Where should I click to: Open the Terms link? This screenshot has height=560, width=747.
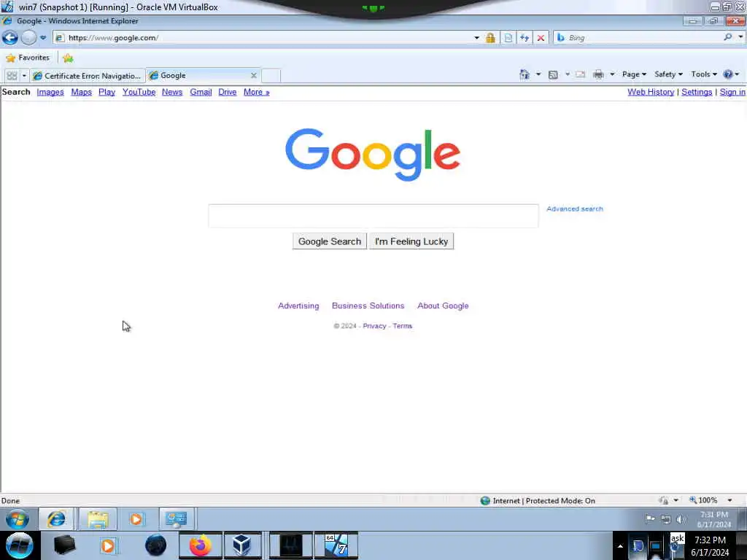point(403,326)
